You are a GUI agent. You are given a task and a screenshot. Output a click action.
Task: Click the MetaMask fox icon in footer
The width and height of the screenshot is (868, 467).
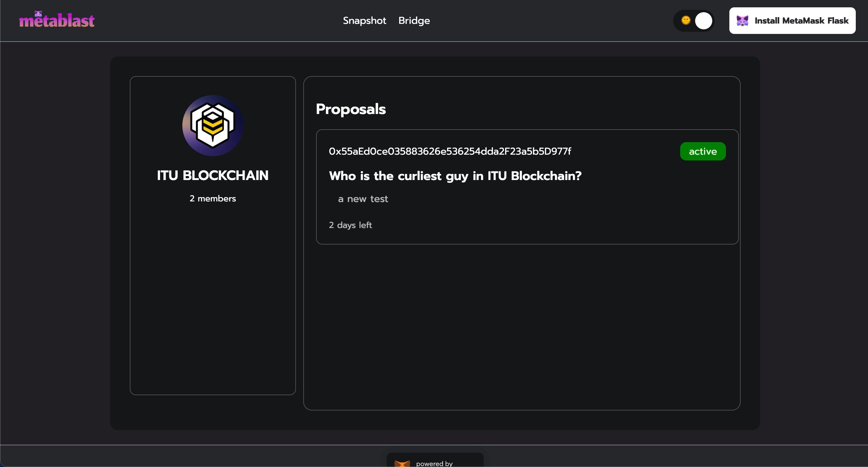pyautogui.click(x=402, y=464)
